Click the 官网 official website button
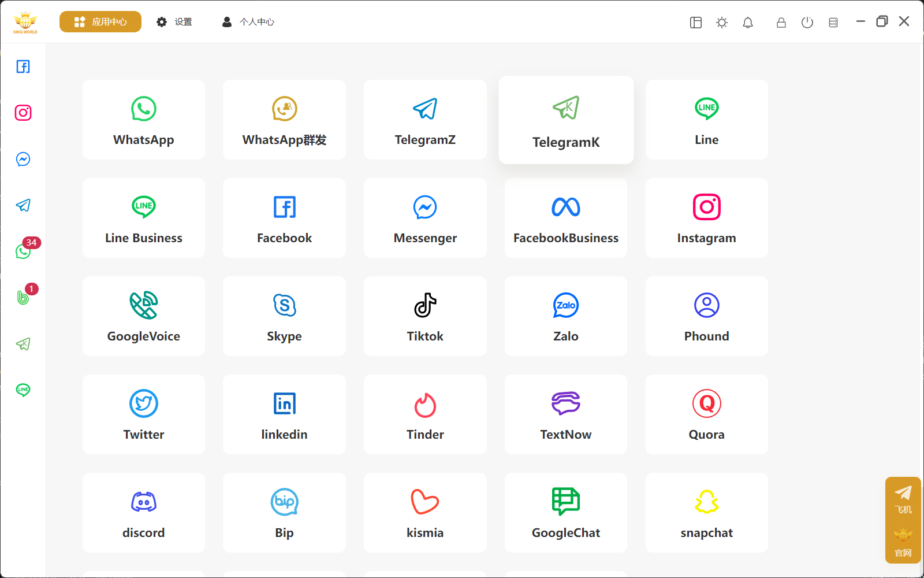This screenshot has width=924, height=578. [x=903, y=543]
